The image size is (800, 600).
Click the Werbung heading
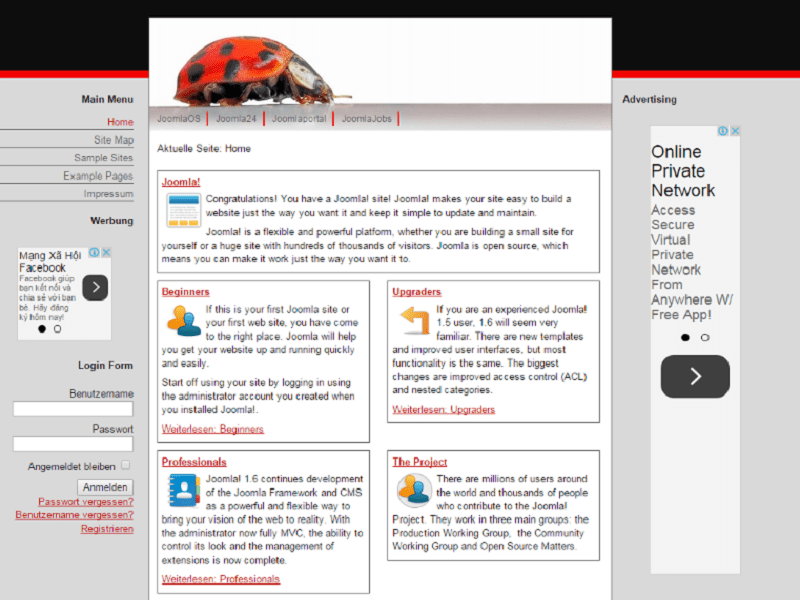112,220
